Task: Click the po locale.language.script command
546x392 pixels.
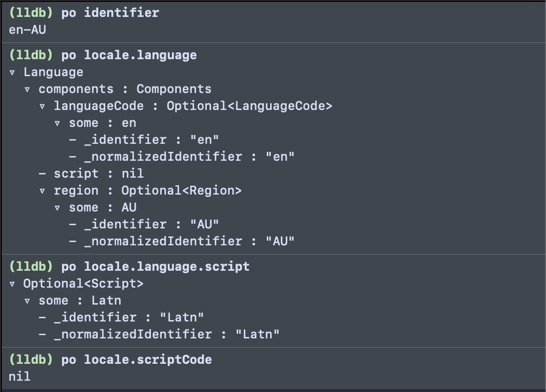Action: click(129, 267)
